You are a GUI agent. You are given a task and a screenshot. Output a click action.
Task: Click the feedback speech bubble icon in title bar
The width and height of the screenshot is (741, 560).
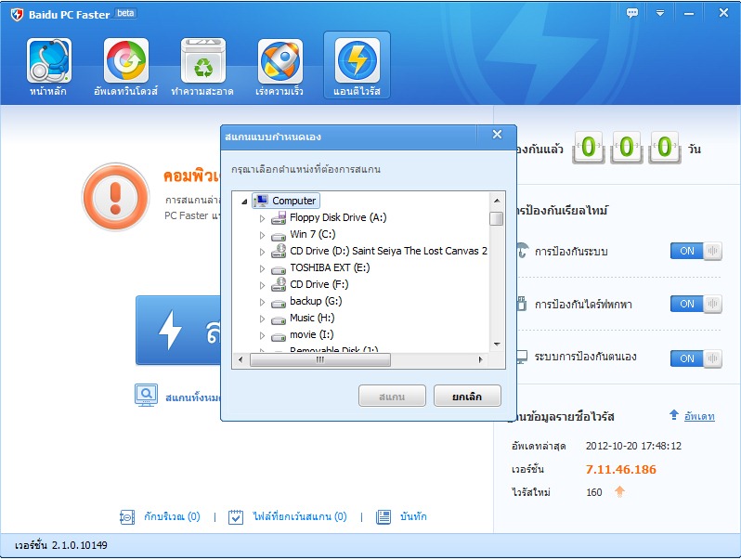tap(632, 13)
